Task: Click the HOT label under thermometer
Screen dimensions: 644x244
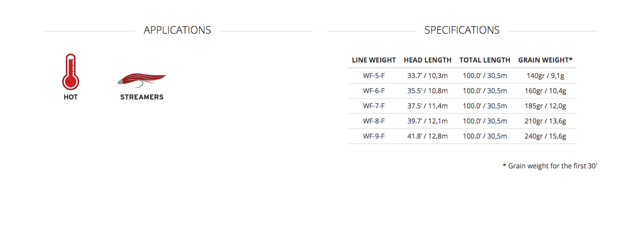Action: (x=71, y=98)
